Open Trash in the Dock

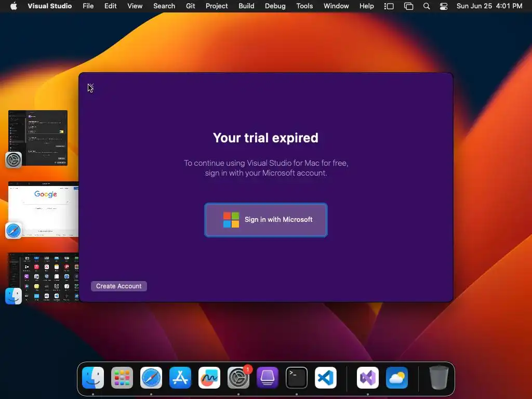click(x=439, y=378)
